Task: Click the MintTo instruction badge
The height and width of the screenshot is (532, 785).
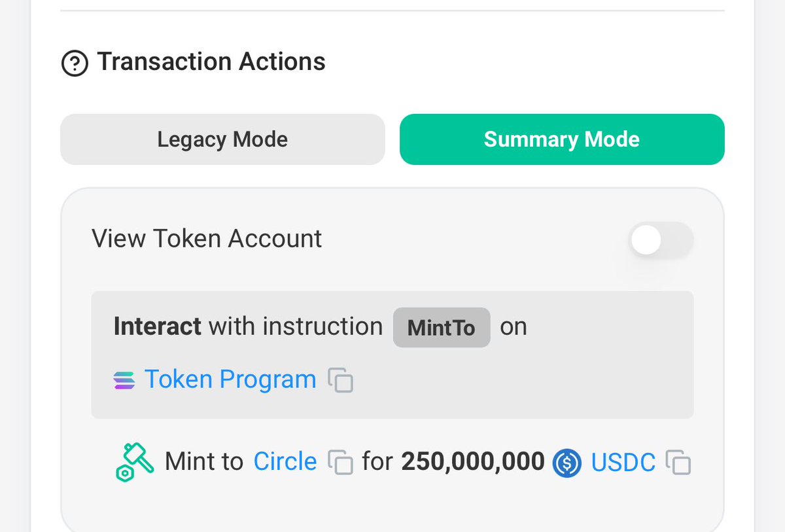Action: [441, 327]
